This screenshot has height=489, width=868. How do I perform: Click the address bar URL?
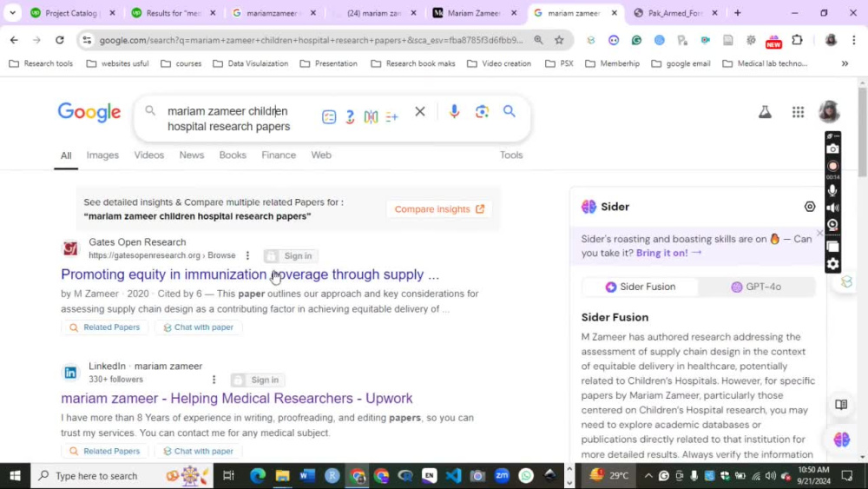pyautogui.click(x=311, y=40)
